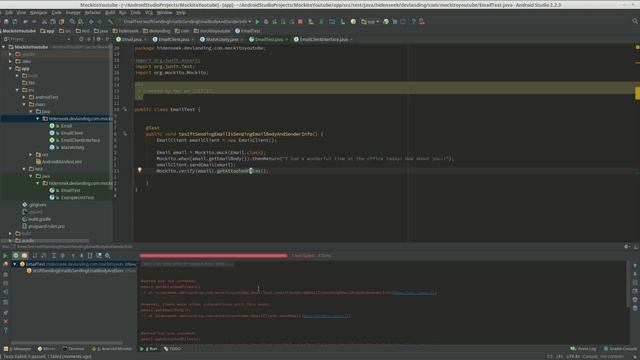This screenshot has width=640, height=360.
Task: Close the Run panel with red X icon
Action: tap(5, 322)
